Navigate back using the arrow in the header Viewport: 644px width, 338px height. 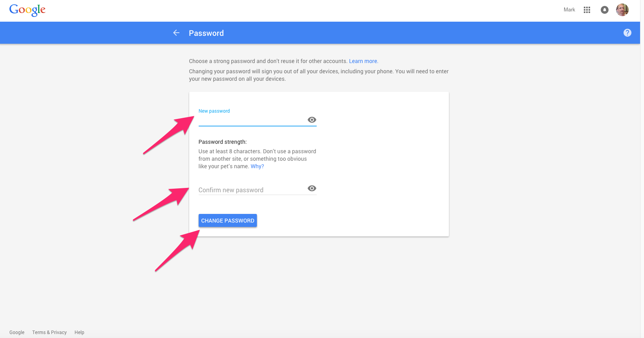176,33
